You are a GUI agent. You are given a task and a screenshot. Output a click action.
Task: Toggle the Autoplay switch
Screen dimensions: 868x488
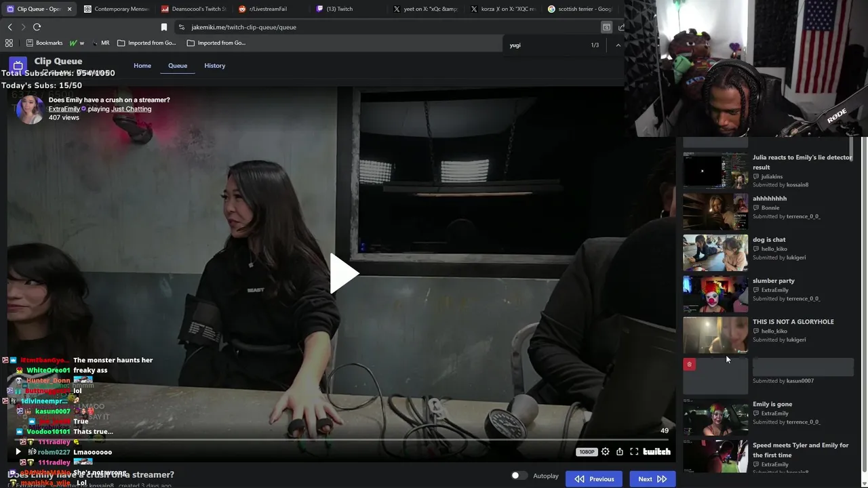coord(519,476)
